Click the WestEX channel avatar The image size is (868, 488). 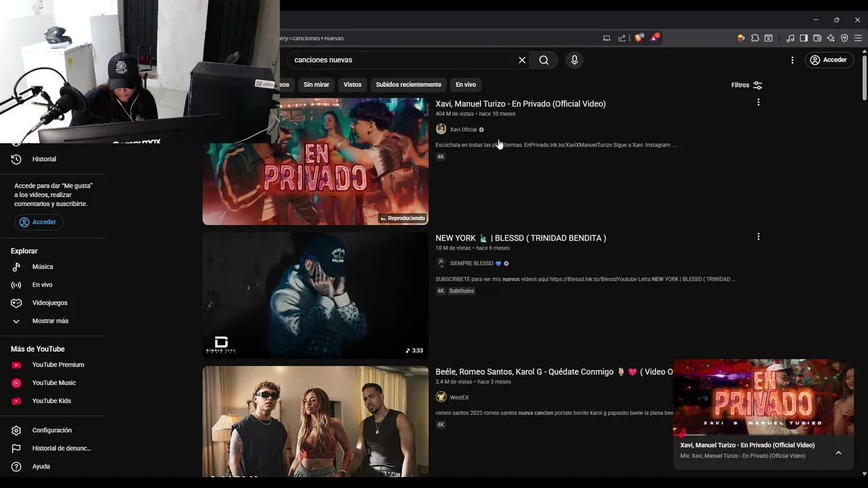(x=441, y=397)
